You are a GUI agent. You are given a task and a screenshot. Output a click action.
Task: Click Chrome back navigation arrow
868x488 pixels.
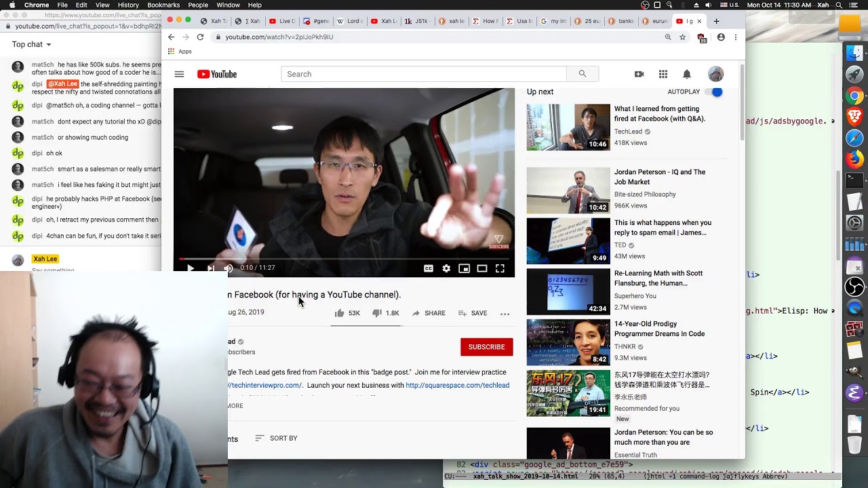click(x=171, y=37)
